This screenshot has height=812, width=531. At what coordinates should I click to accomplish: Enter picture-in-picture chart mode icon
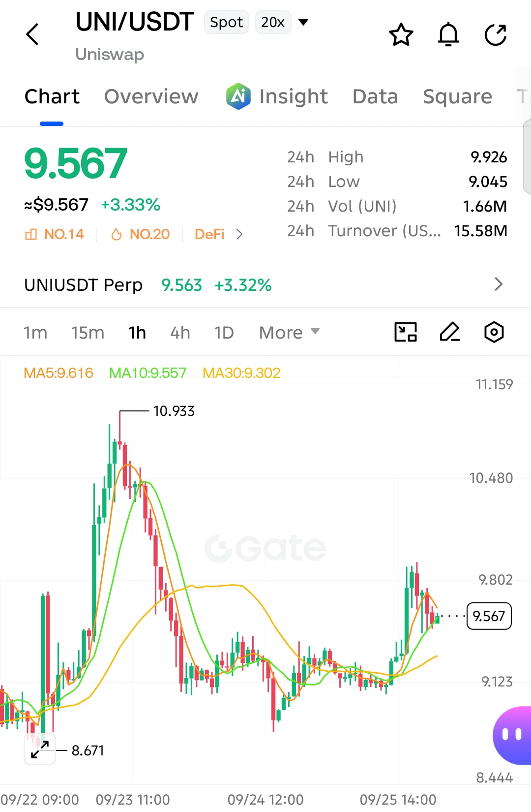[x=406, y=332]
